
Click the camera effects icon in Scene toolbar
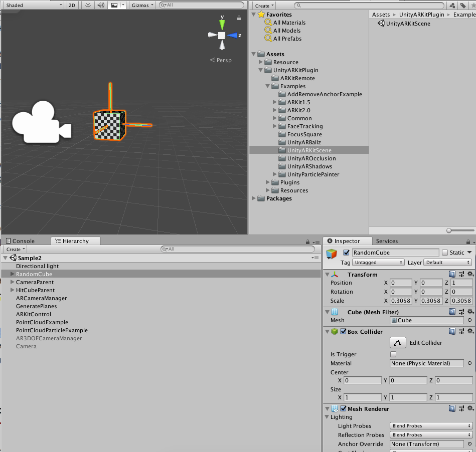tap(114, 6)
